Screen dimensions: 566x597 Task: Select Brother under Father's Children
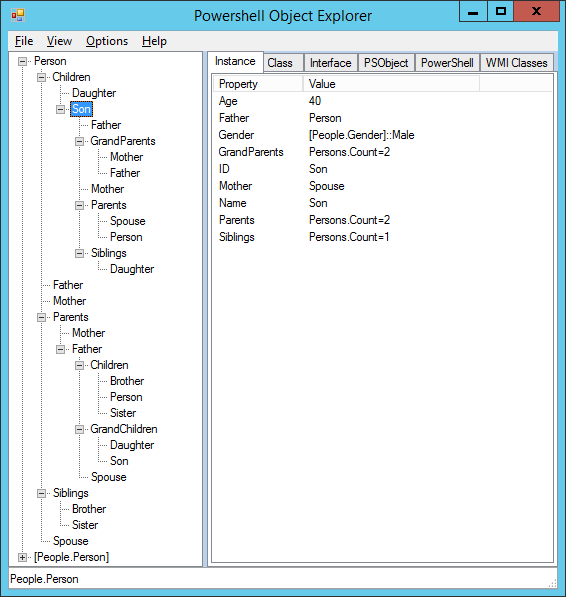[127, 381]
